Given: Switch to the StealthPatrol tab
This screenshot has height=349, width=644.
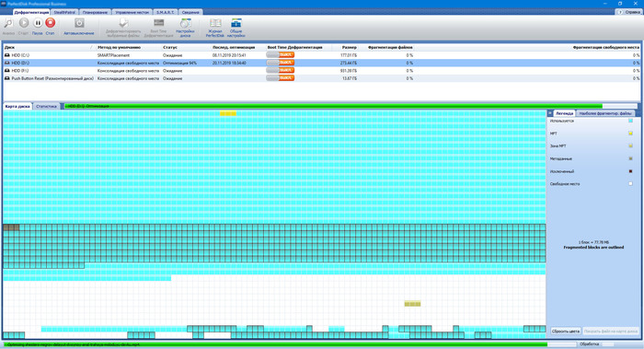Looking at the screenshot, I should 64,12.
